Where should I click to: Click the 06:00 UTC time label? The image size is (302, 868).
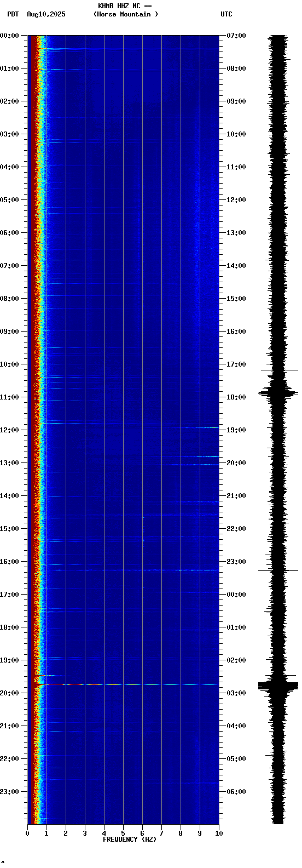(x=236, y=792)
